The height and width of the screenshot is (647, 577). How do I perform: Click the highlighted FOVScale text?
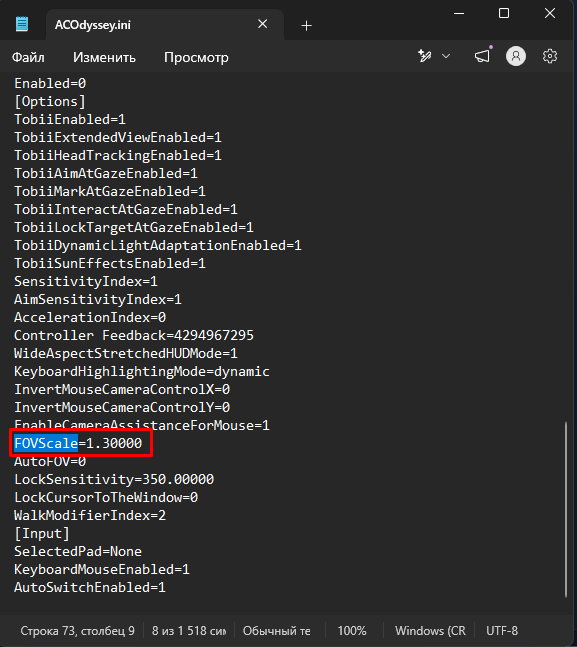[x=46, y=443]
